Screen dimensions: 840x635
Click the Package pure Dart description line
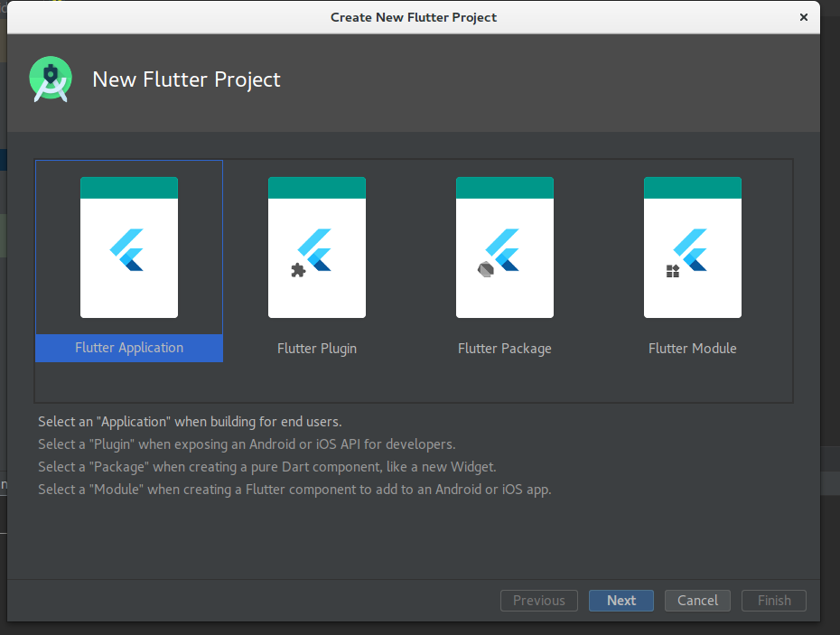pos(266,467)
